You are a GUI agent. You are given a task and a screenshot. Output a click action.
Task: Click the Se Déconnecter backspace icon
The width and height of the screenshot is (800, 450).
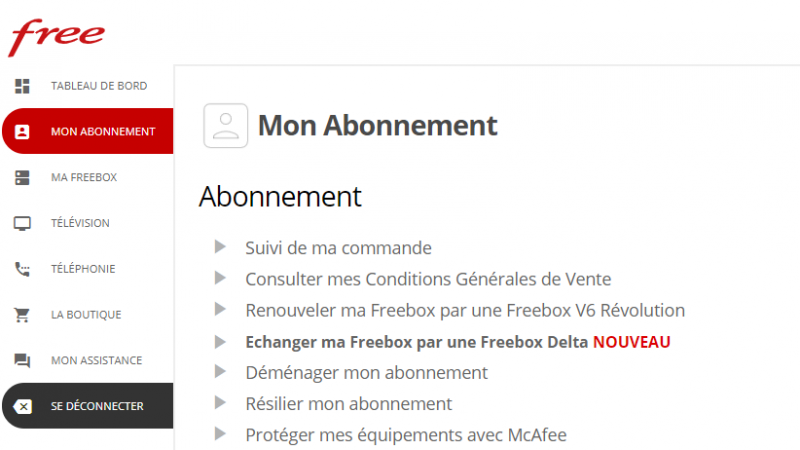coord(22,406)
